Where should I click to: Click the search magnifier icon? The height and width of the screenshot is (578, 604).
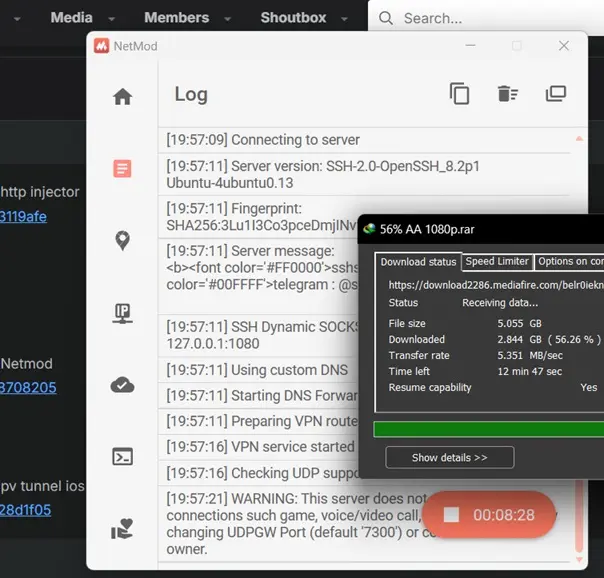(386, 18)
